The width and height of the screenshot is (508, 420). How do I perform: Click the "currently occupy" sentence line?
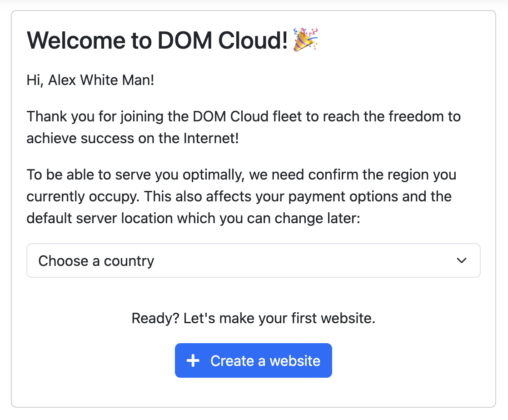coord(239,196)
